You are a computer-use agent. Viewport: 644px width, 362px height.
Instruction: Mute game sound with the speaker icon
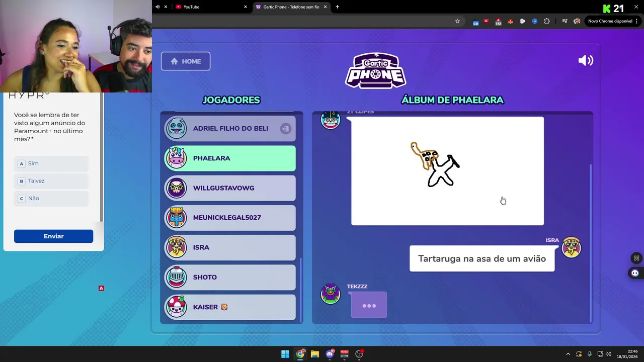[x=586, y=61]
